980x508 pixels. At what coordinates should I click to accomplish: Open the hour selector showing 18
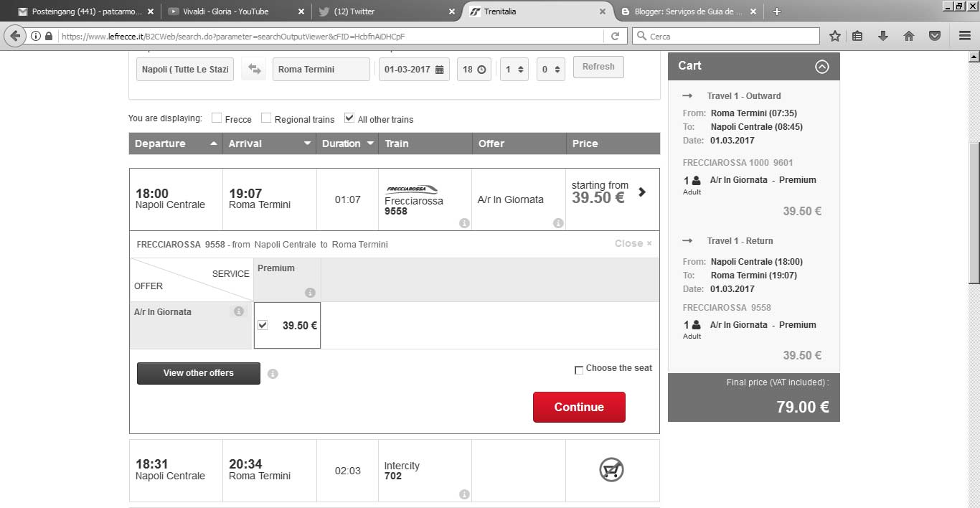(x=474, y=70)
